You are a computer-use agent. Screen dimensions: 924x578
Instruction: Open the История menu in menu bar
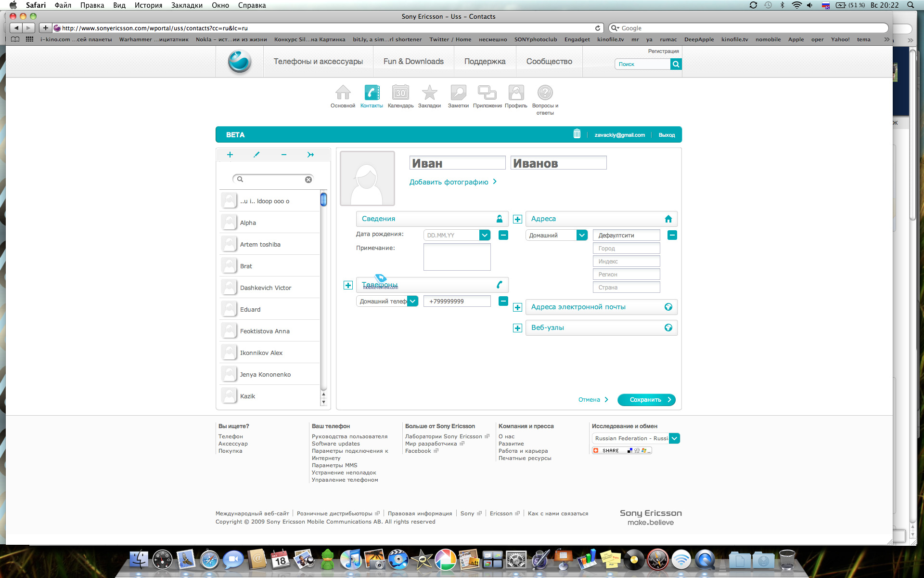(x=148, y=5)
